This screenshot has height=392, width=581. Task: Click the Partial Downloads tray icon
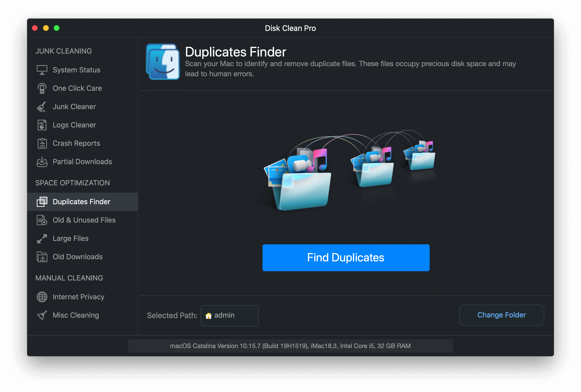click(42, 162)
